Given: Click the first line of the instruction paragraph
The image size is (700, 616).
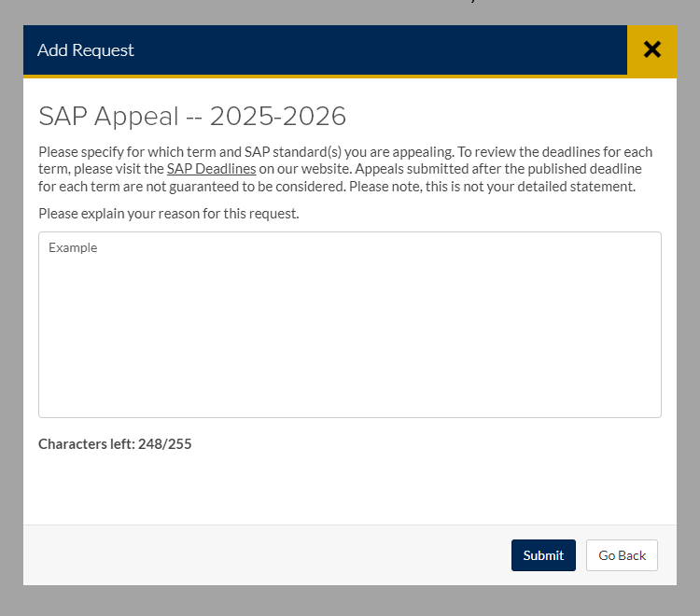Looking at the screenshot, I should (345, 152).
